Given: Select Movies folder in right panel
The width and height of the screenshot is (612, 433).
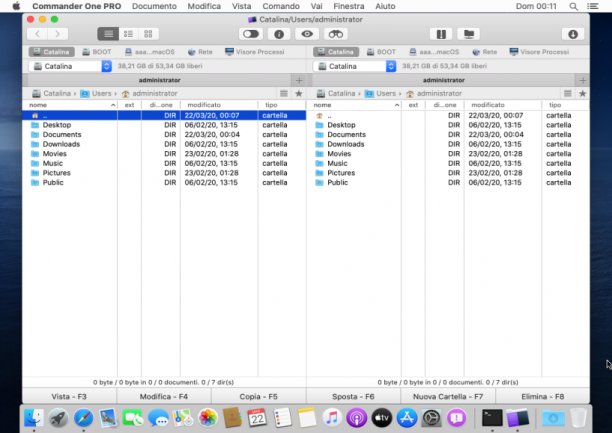Looking at the screenshot, I should pos(448,154).
